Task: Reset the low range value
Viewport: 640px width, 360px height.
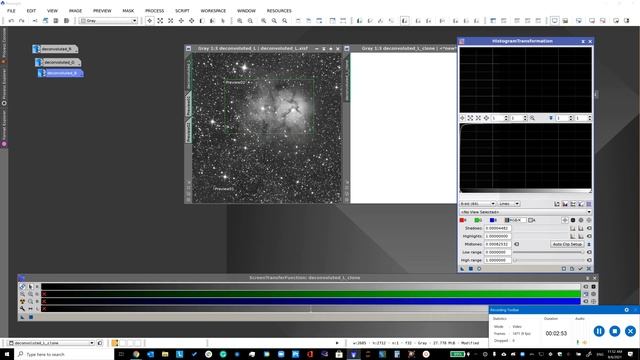Action: 589,252
